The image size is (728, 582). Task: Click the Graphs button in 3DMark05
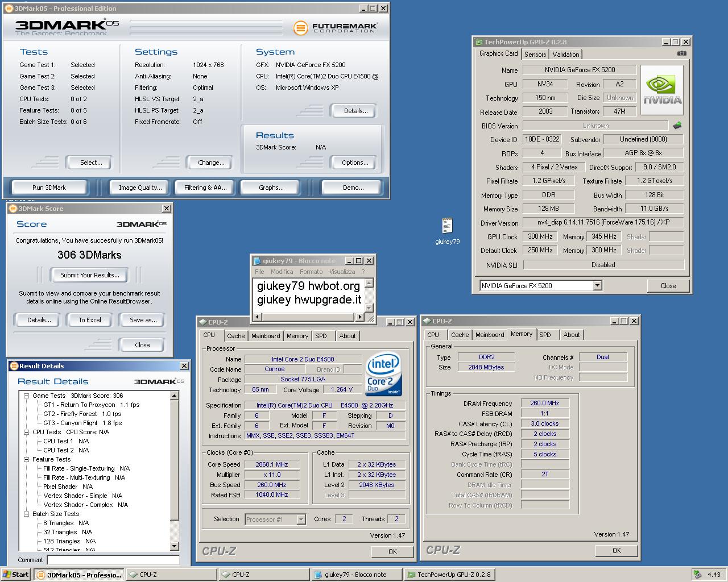coord(271,188)
